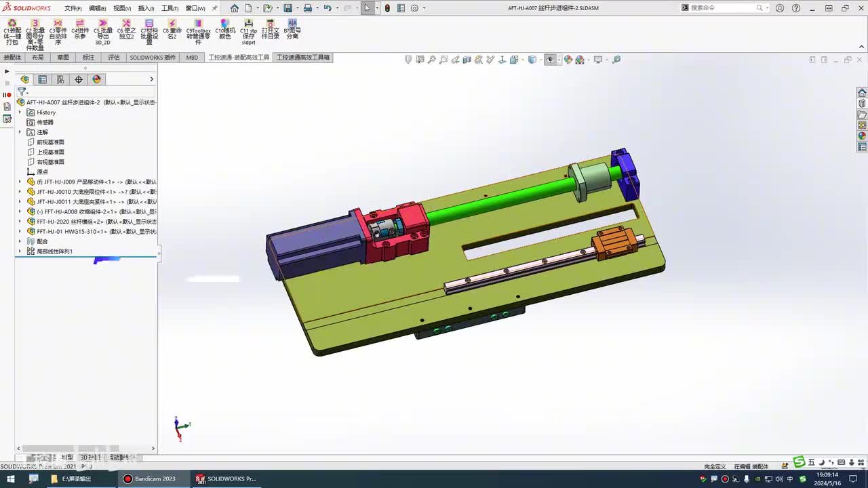868x488 pixels.
Task: Open SOLIDWORKS Resources home in task pane
Action: [x=862, y=93]
